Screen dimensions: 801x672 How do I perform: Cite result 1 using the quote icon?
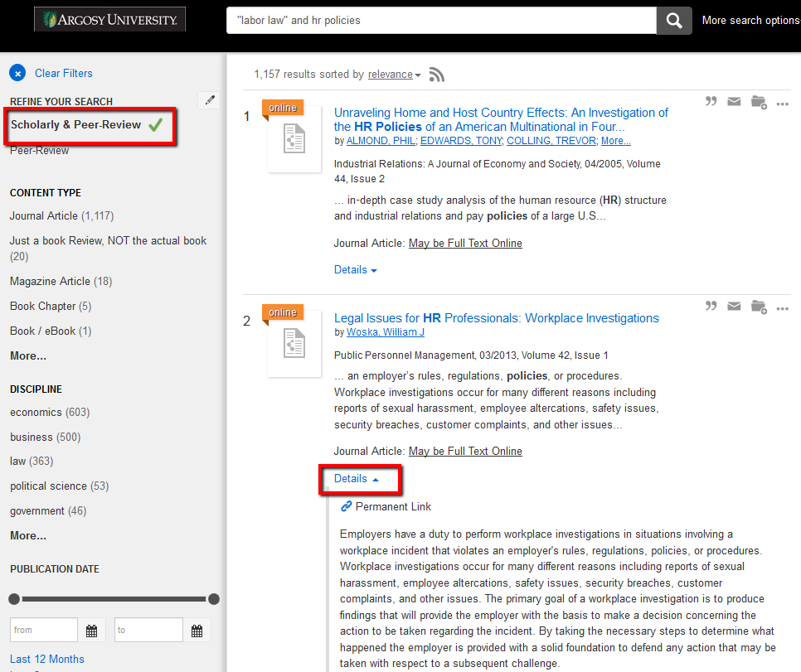pyautogui.click(x=711, y=101)
